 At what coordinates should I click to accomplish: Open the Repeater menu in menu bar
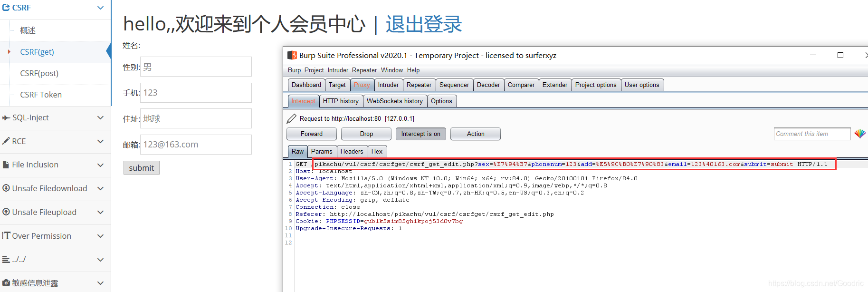364,70
